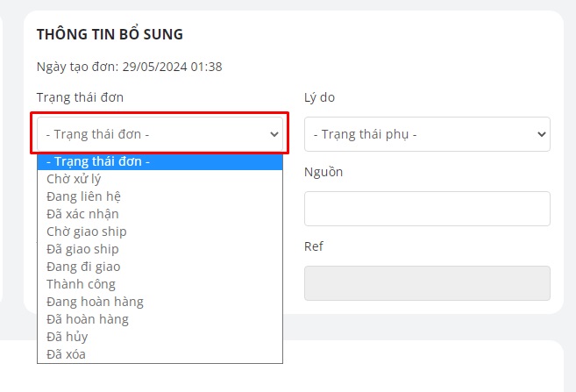Focus the Nguồn text field
Screen dimensions: 576x392
click(427, 209)
